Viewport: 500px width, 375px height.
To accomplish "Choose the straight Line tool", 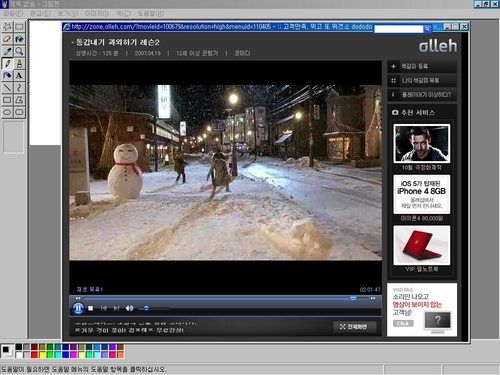I will (x=7, y=88).
